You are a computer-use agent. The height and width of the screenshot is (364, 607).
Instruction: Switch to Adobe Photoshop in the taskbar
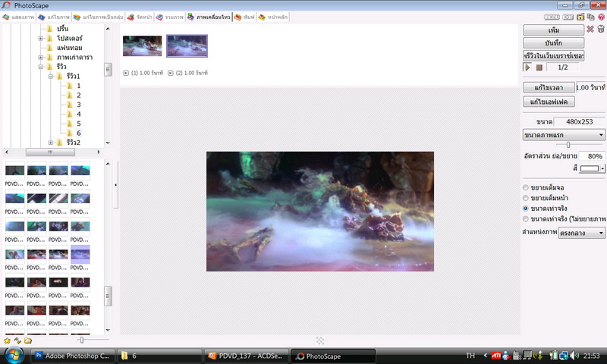pos(72,356)
